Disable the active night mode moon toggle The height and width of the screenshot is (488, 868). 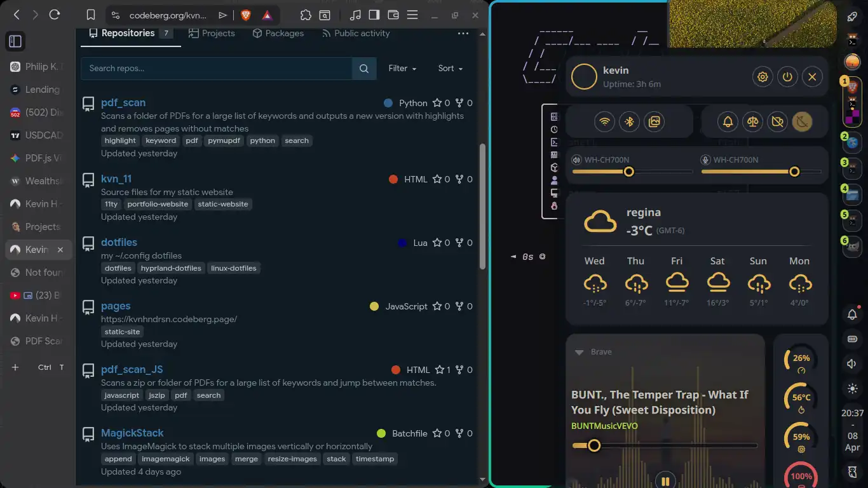coord(802,121)
